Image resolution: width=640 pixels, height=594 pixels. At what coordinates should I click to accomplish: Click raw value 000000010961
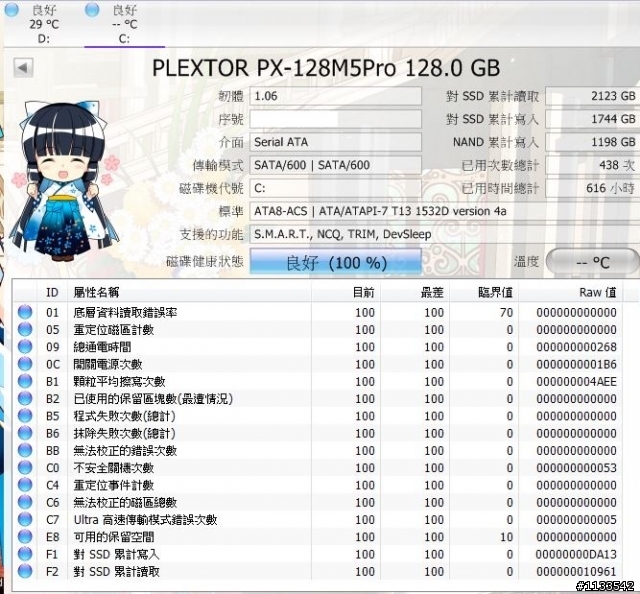[x=576, y=572]
